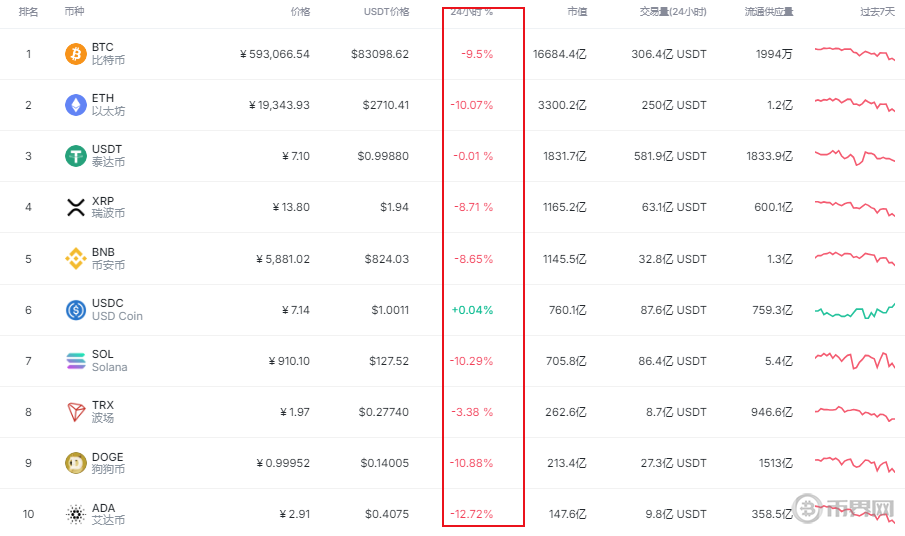905x536 pixels.
Task: Click the Solana SOL coin icon
Action: (x=76, y=361)
